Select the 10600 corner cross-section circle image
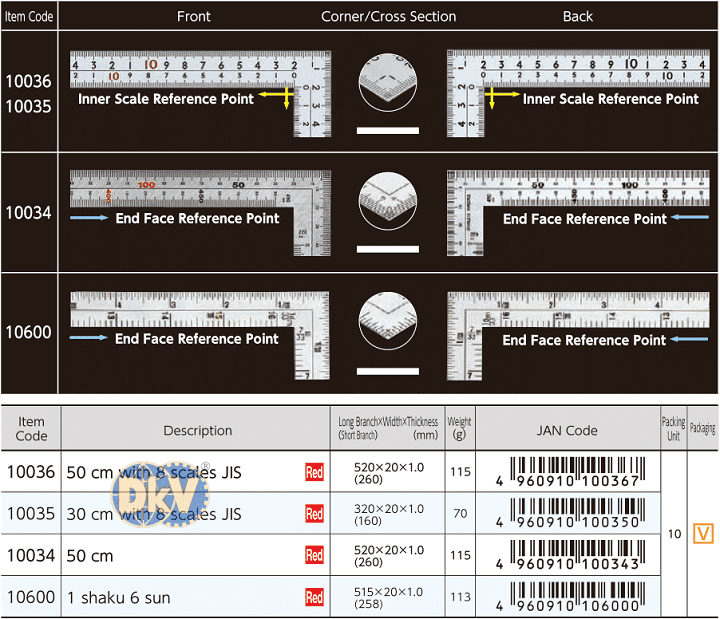 point(387,320)
